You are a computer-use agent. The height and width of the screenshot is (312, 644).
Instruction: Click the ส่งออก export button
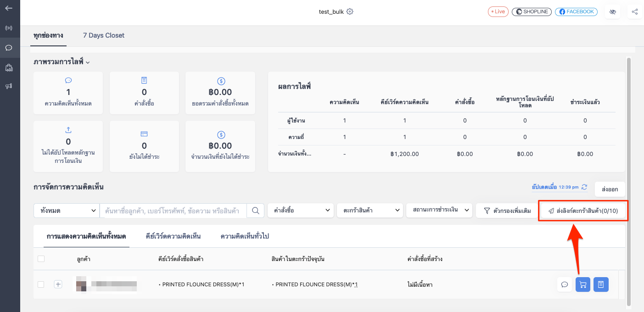pos(610,189)
